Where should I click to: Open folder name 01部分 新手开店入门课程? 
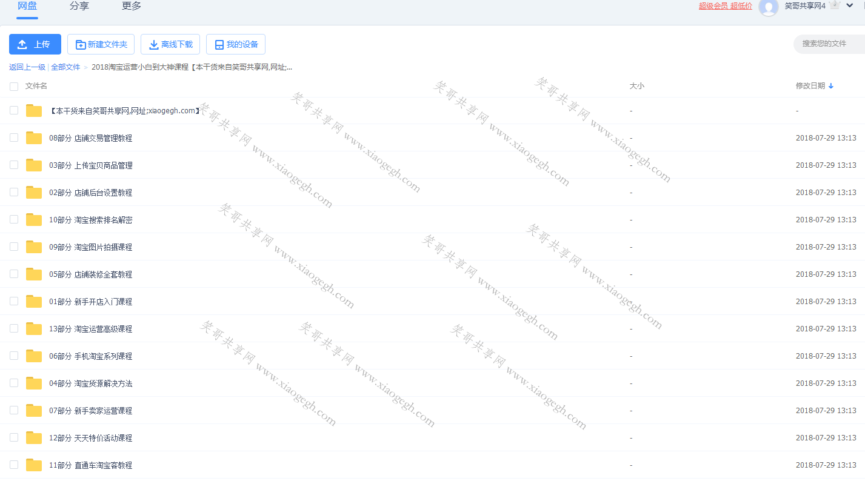[x=91, y=302]
